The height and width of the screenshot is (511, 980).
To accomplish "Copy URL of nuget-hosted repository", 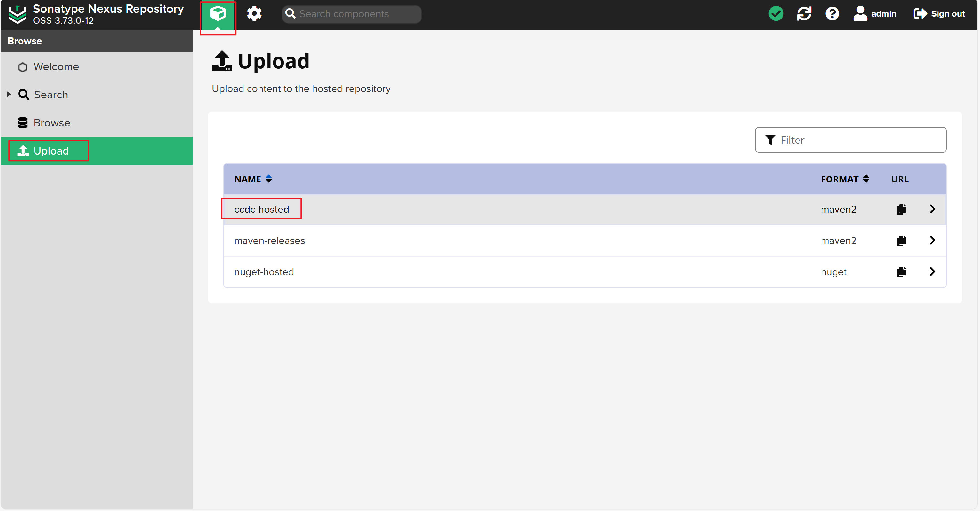I will coord(901,272).
